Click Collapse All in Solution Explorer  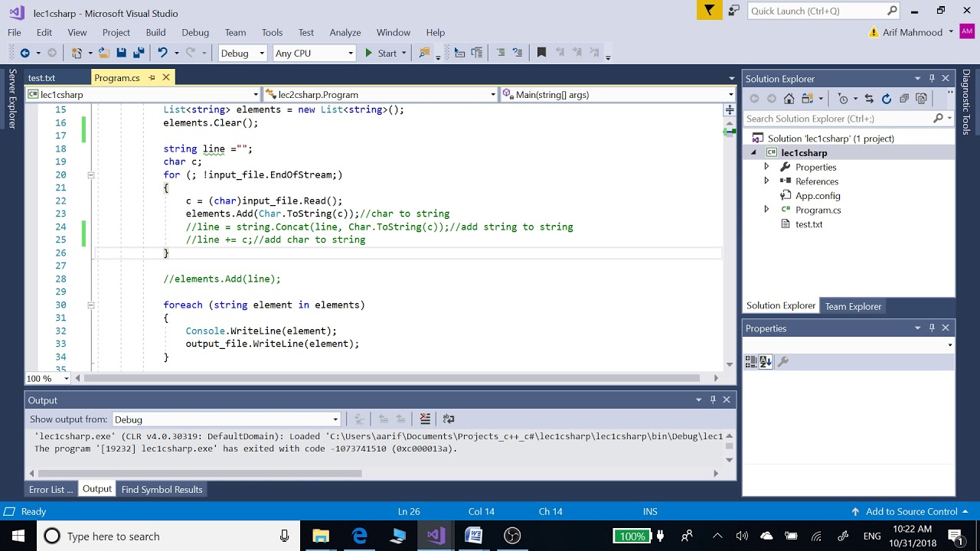tap(904, 99)
